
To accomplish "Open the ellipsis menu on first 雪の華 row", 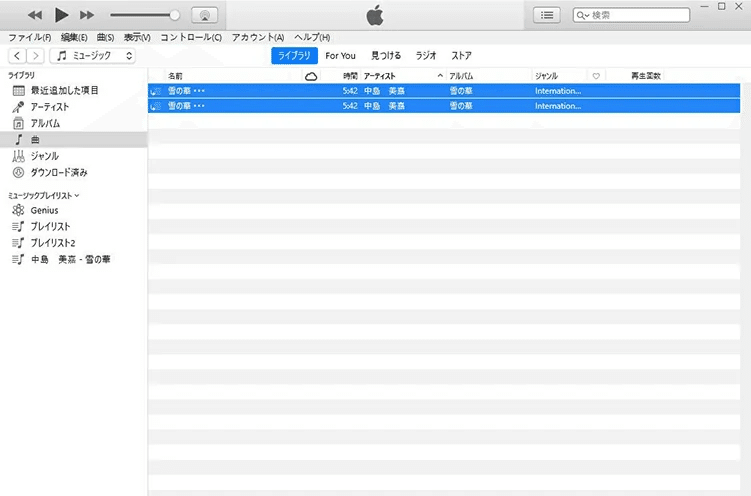I will (199, 91).
